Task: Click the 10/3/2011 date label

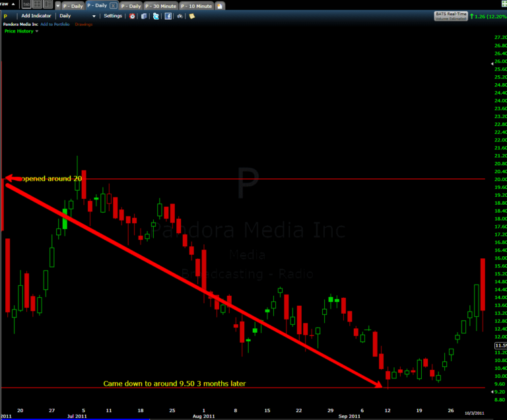Action: pos(475,413)
